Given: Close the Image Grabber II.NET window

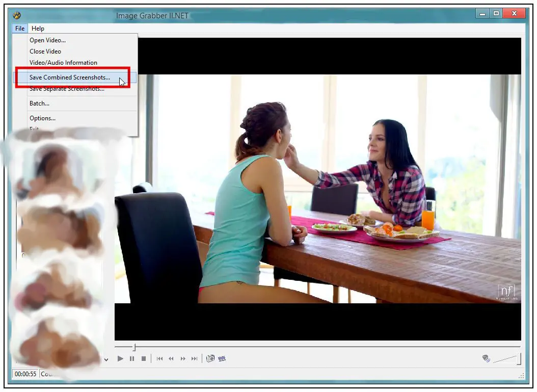Looking at the screenshot, I should (x=514, y=14).
